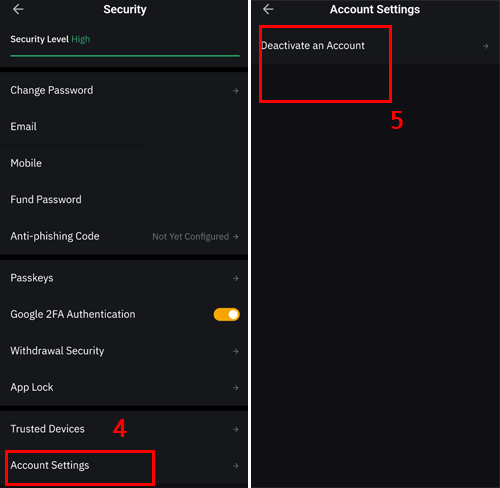This screenshot has width=500, height=488.
Task: Go back from the Account Settings screen
Action: click(268, 9)
